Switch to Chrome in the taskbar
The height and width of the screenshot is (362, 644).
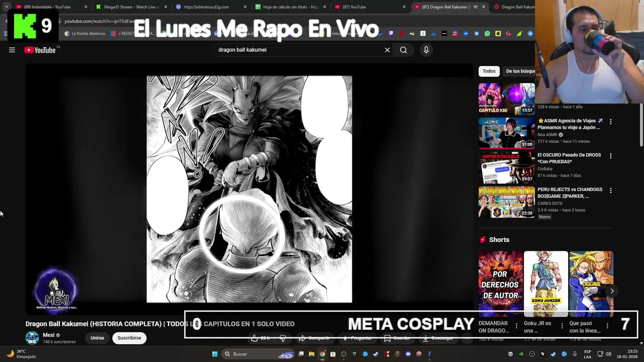[x=323, y=354]
